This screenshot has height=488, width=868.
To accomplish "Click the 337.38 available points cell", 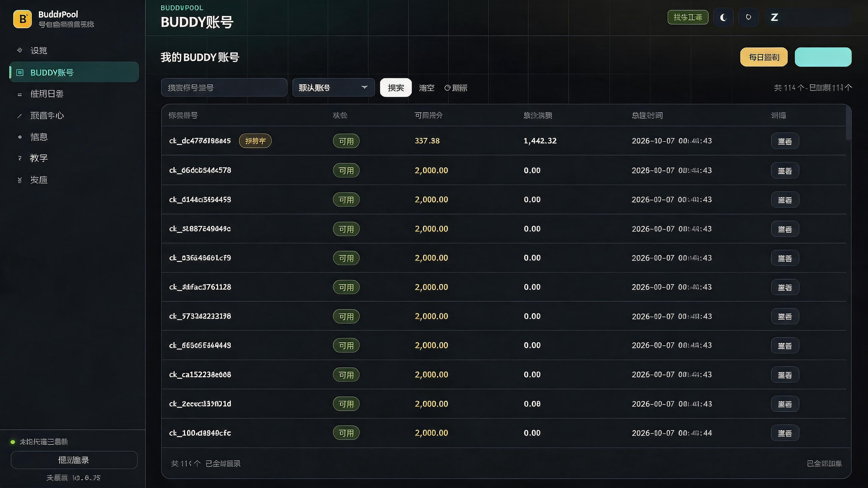I will pyautogui.click(x=427, y=141).
